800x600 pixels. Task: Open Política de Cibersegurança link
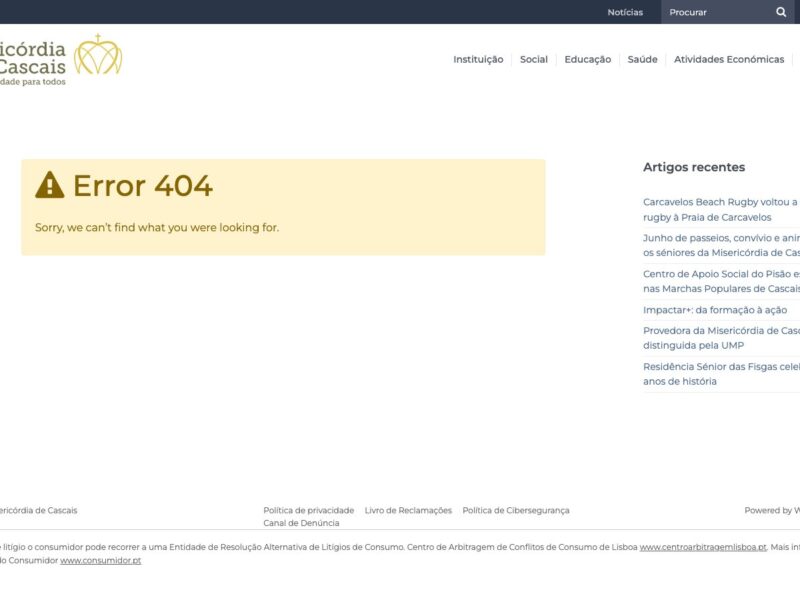(x=516, y=510)
